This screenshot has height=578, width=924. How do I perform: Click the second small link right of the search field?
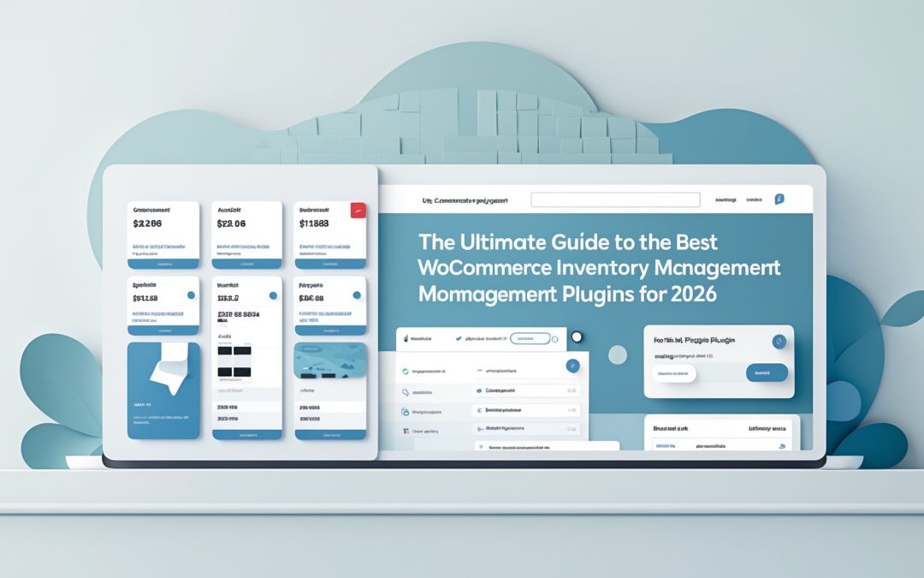pos(755,200)
